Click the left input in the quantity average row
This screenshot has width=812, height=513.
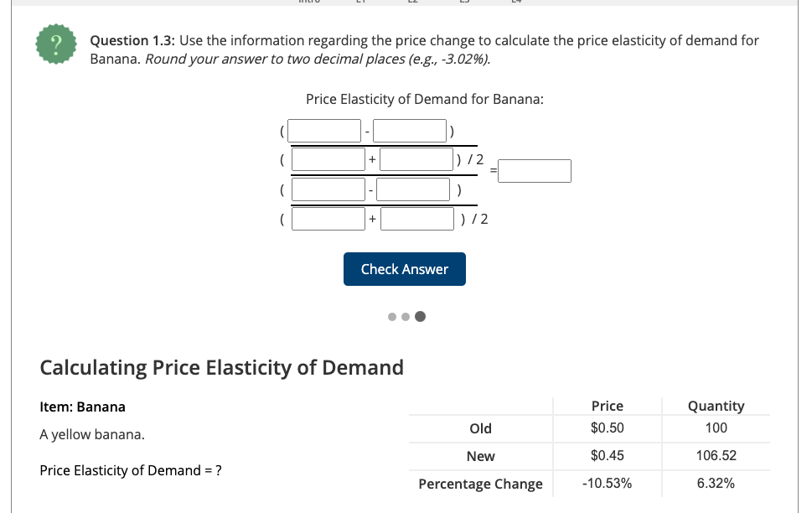[x=328, y=158]
